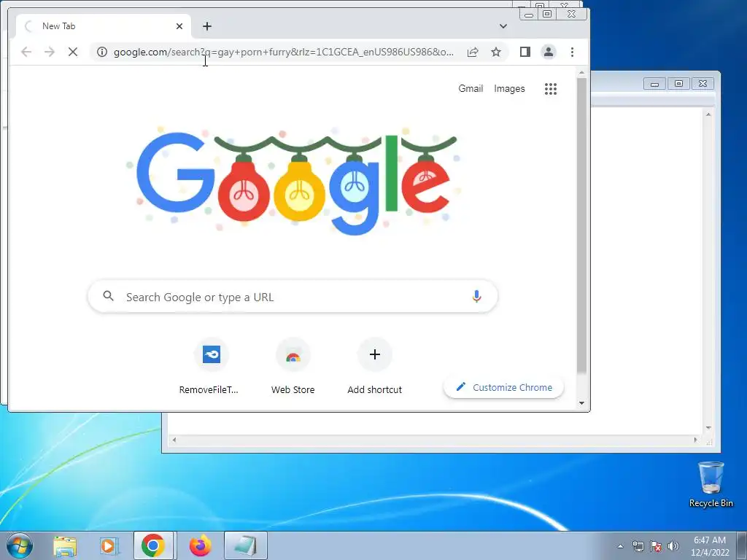Select the New Tab tab
Screen dimensions: 747x560
[x=103, y=26]
